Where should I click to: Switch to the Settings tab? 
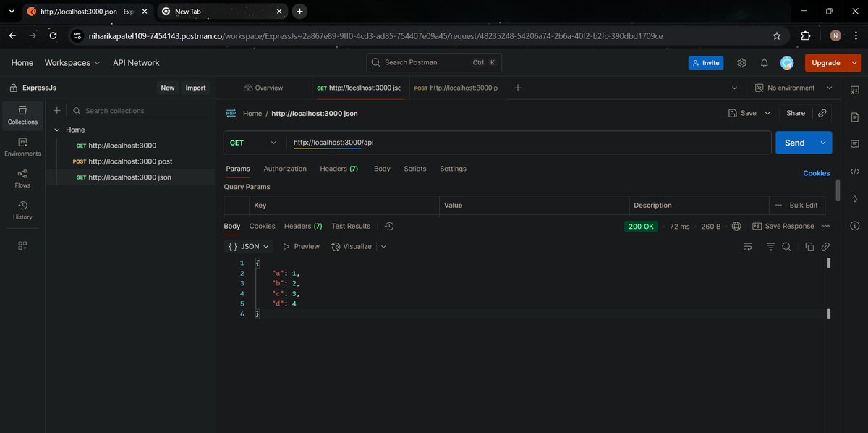point(453,169)
